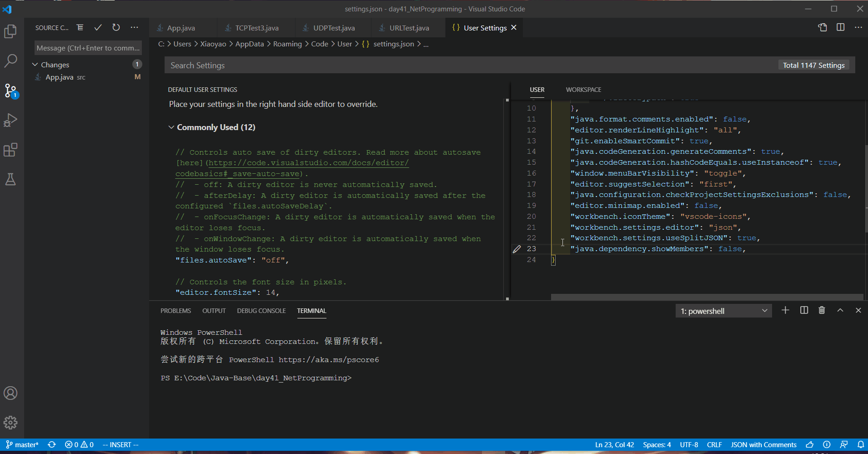Open the powershell terminal selector dropdown
The width and height of the screenshot is (868, 454).
723,311
